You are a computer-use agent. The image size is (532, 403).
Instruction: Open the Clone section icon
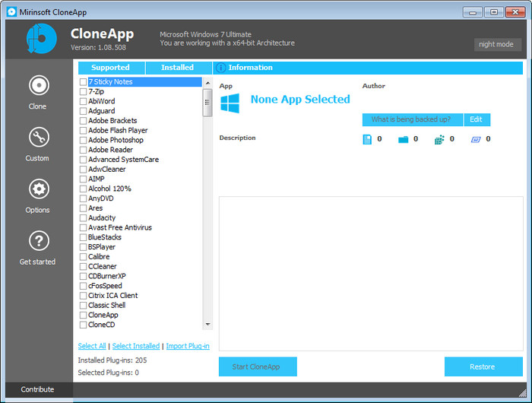(x=39, y=85)
